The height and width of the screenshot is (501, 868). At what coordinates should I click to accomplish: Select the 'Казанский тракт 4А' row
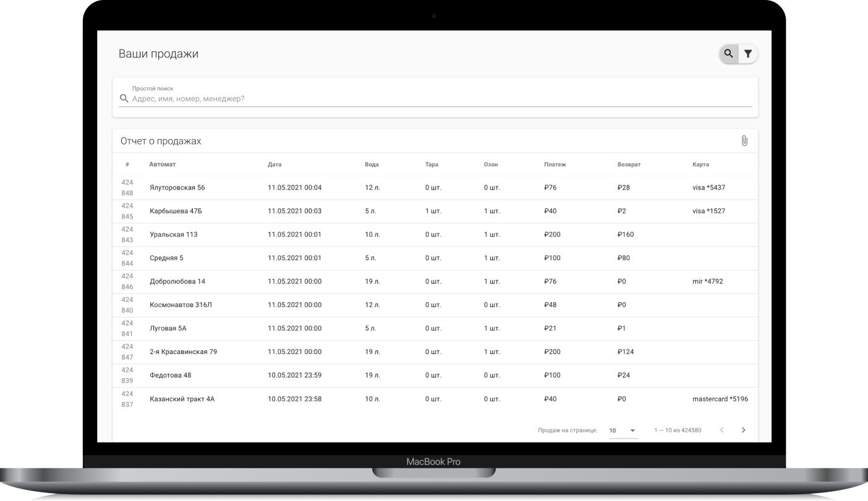point(435,399)
